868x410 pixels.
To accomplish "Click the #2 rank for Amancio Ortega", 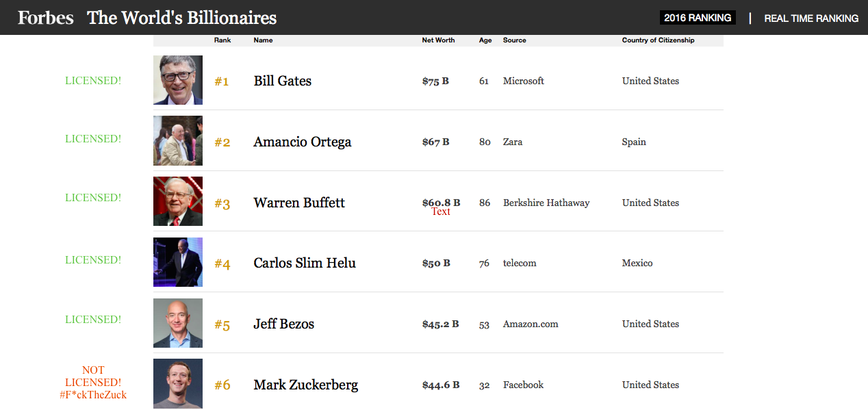I will [x=222, y=142].
